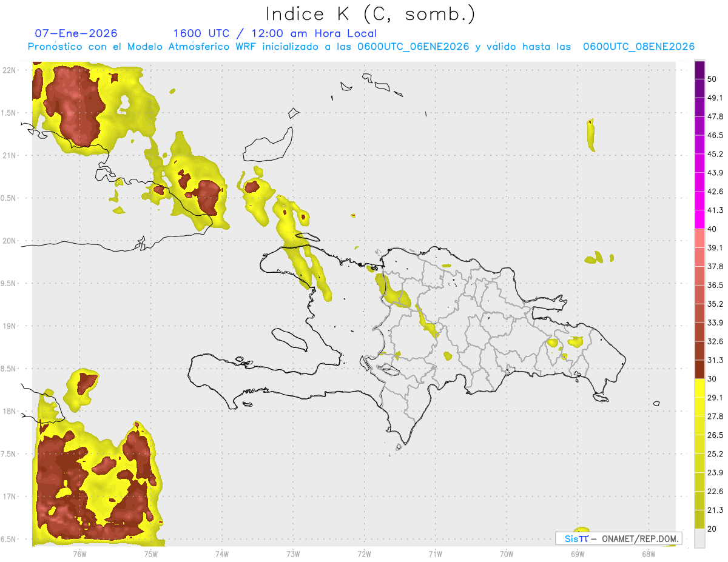
Task: Click the latitude label '20N'
Action: click(8, 241)
